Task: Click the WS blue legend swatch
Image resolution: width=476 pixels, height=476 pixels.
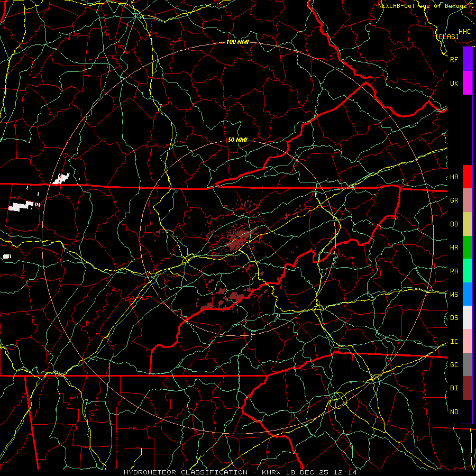Action: point(467,294)
